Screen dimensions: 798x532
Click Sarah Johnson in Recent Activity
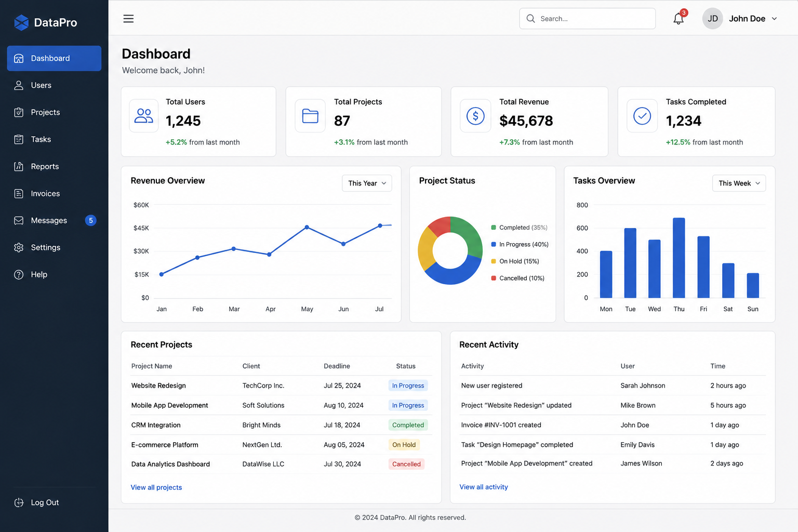pyautogui.click(x=643, y=385)
